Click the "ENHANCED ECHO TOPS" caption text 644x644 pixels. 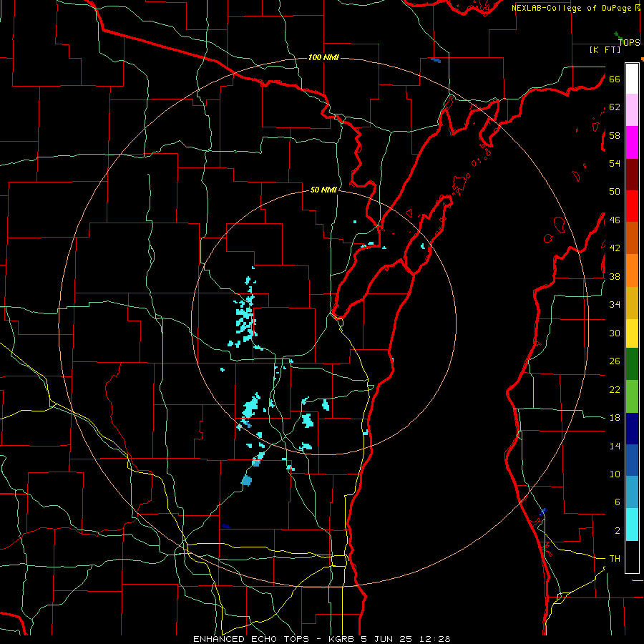[253, 639]
